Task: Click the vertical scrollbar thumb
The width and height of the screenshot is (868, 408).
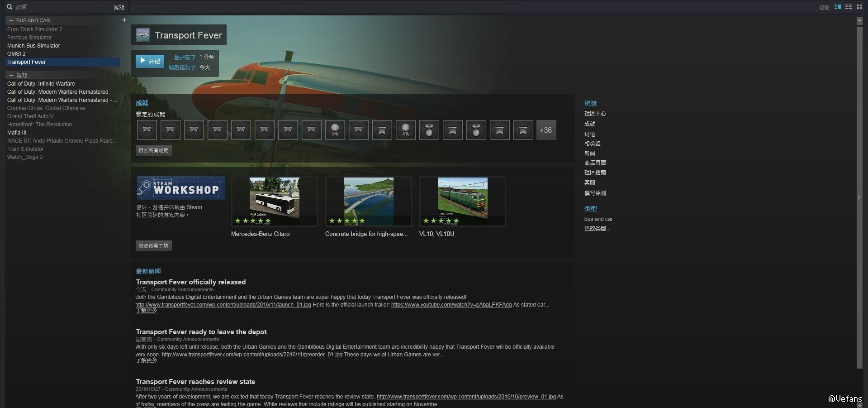Action: point(859,197)
